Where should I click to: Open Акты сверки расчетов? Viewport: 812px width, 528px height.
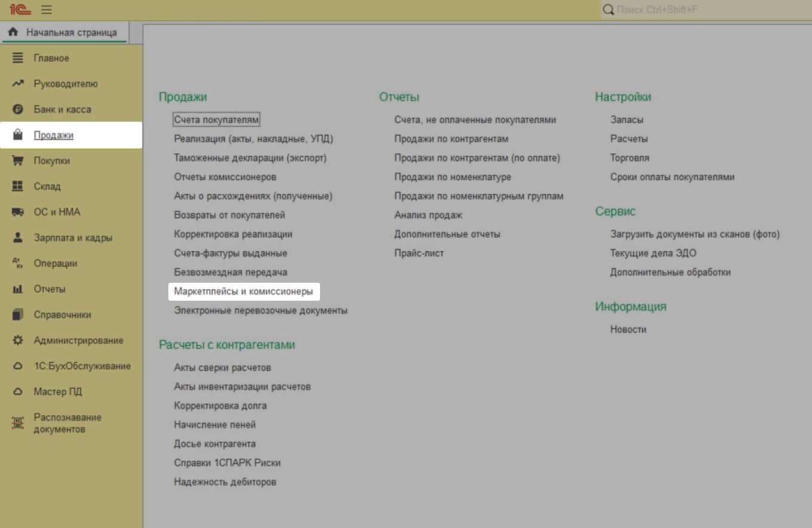(223, 368)
